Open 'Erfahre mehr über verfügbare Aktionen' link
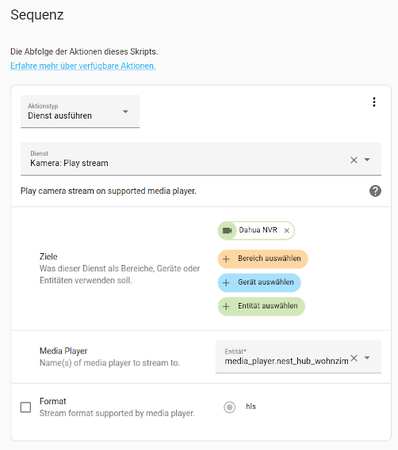398x450 pixels. pos(83,66)
